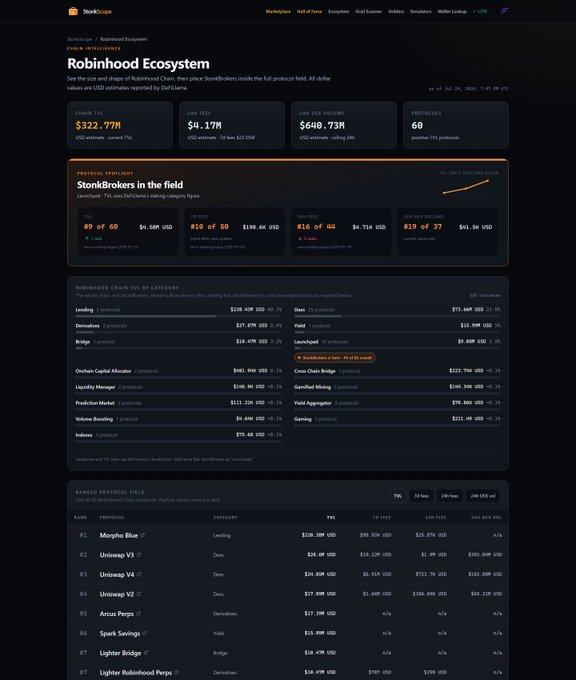Click the 24H FEES column header
The image size is (576, 680).
tap(436, 517)
